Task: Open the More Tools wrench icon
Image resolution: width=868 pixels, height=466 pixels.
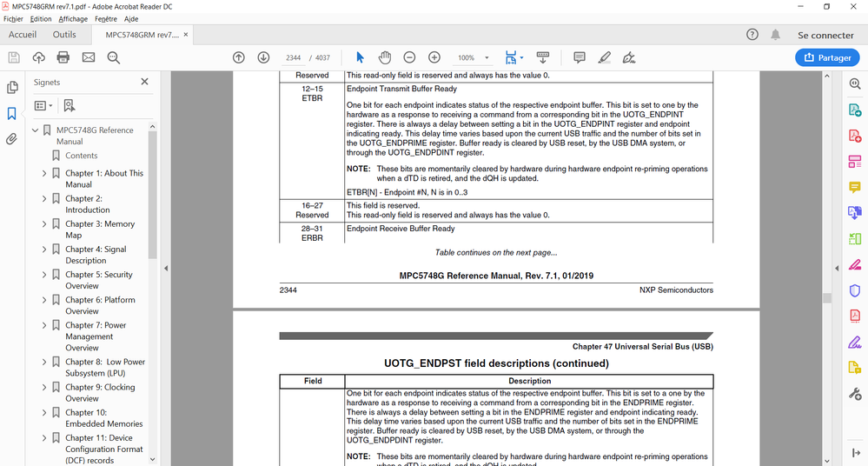Action: [x=855, y=394]
